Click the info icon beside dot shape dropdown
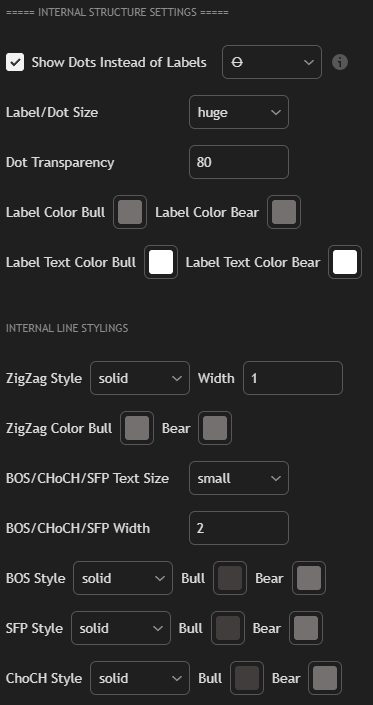Screen dimensions: 373x705 (x=340, y=62)
